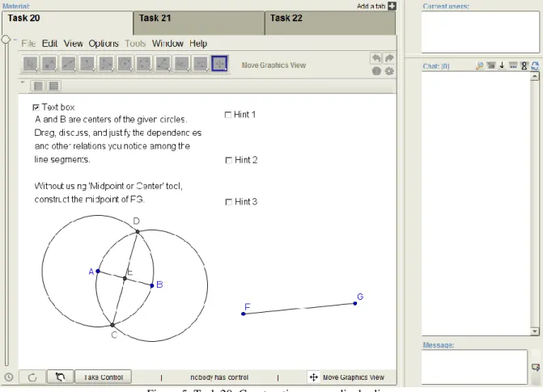Select the Move arrow tool in toolbar
The height and width of the screenshot is (392, 543).
coord(31,64)
